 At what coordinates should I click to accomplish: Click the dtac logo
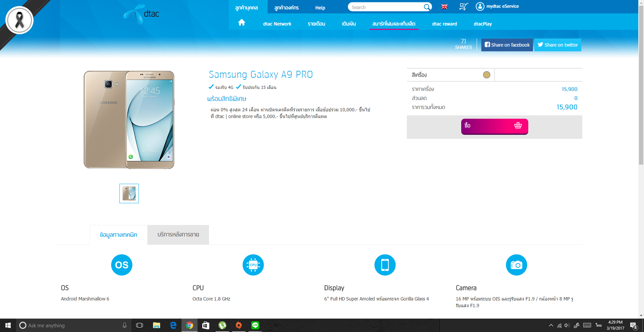point(141,14)
